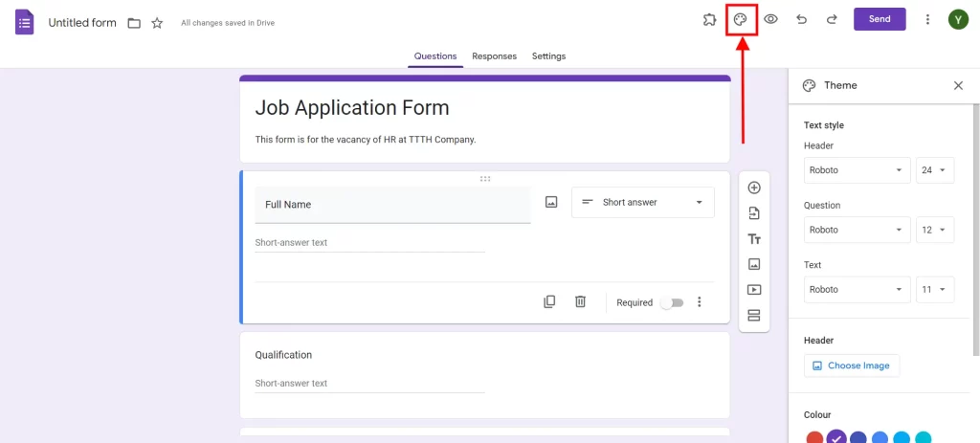Image resolution: width=980 pixels, height=443 pixels.
Task: Grab the question drag handle dots
Action: click(x=485, y=179)
